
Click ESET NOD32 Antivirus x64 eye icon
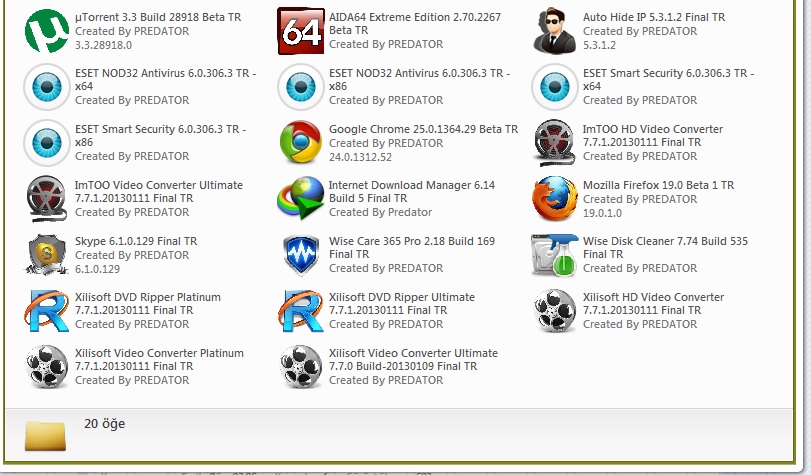pos(47,87)
